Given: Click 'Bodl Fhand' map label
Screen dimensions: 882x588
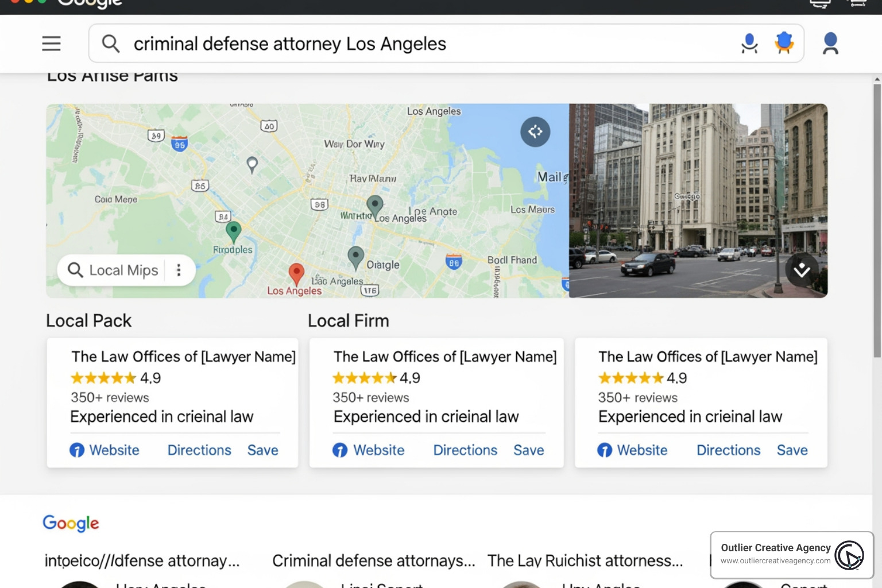Looking at the screenshot, I should [512, 260].
